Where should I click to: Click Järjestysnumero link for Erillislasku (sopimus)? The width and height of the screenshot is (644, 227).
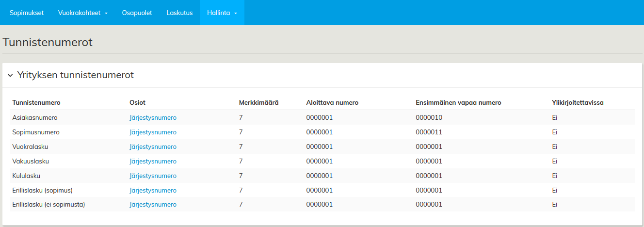pyautogui.click(x=153, y=190)
